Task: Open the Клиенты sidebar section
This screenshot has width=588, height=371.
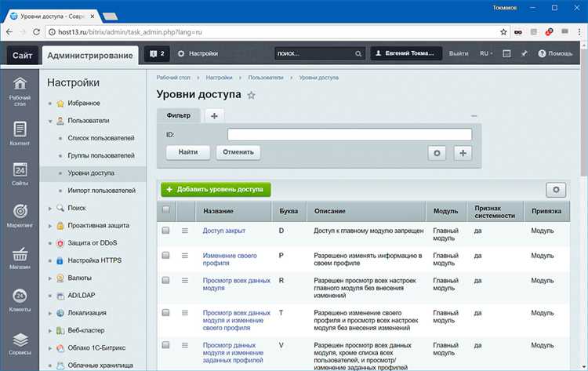Action: click(x=20, y=300)
